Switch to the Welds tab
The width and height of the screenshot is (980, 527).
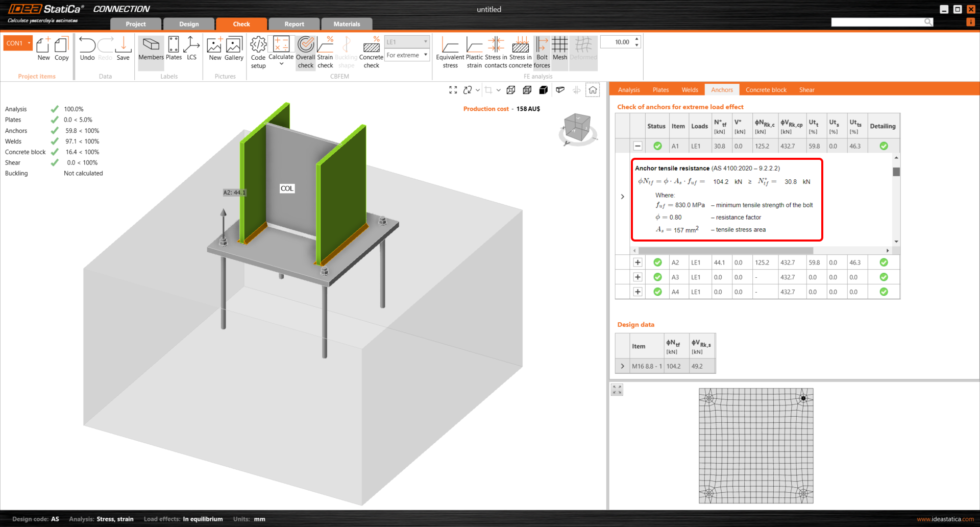point(690,90)
